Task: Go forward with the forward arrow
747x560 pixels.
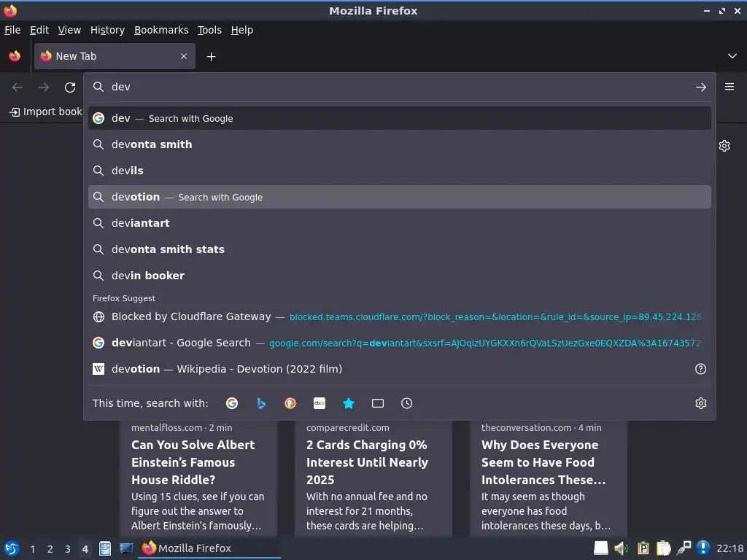Action: [x=44, y=87]
